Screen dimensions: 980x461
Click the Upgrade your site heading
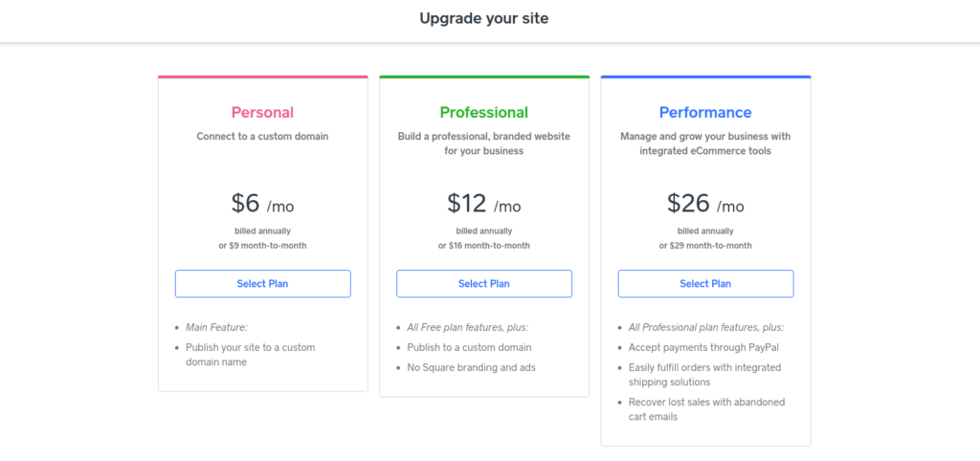483,18
